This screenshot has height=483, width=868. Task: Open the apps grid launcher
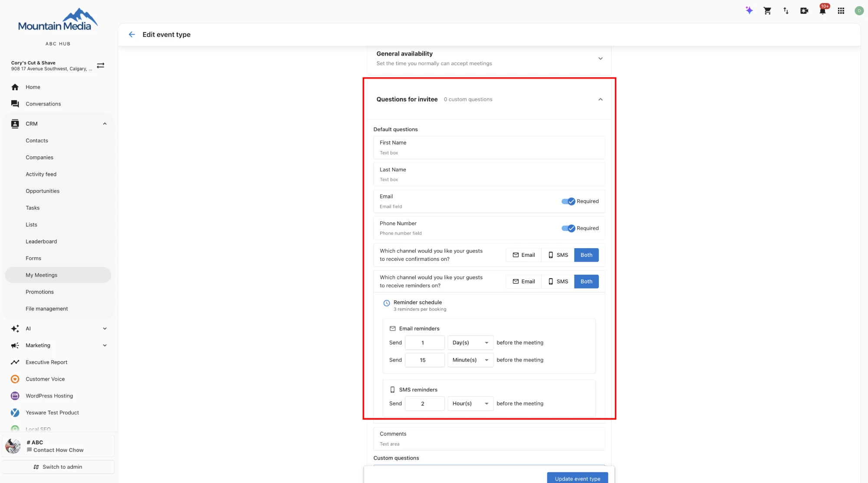(x=841, y=11)
